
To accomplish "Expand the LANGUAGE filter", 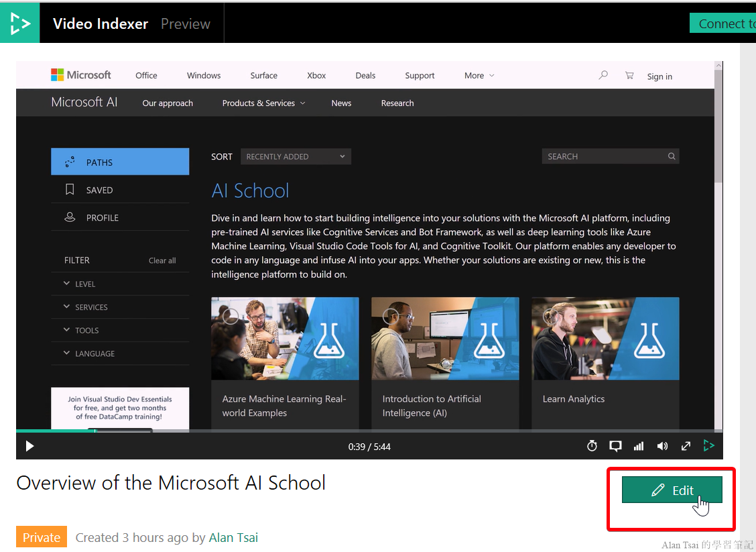I will [x=120, y=353].
